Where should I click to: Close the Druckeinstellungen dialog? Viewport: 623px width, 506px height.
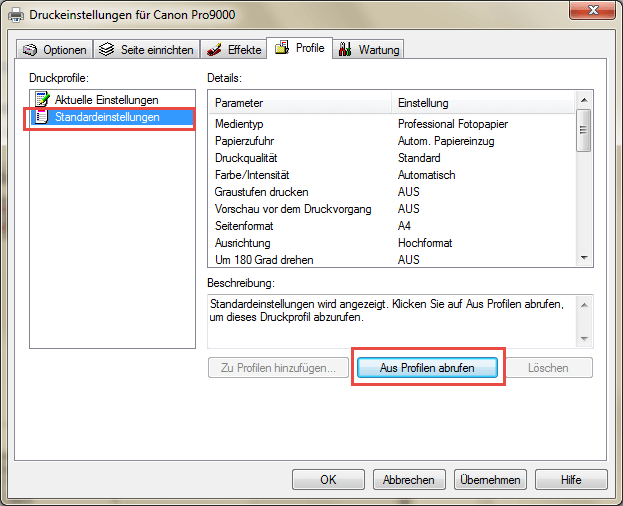(592, 10)
